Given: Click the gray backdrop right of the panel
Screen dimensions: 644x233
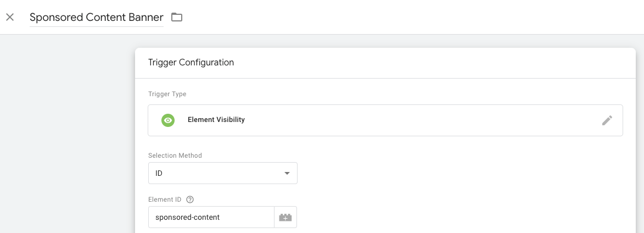Looking at the screenshot, I should tap(640, 137).
